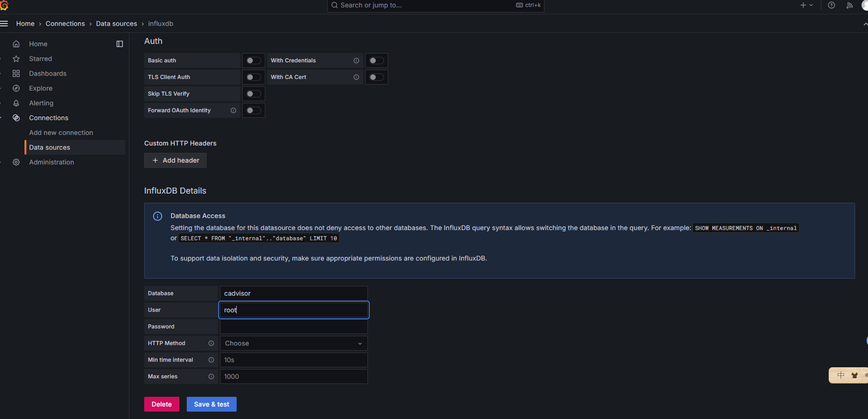Screen dimensions: 868x419
Task: Click the Delete button
Action: tap(162, 404)
